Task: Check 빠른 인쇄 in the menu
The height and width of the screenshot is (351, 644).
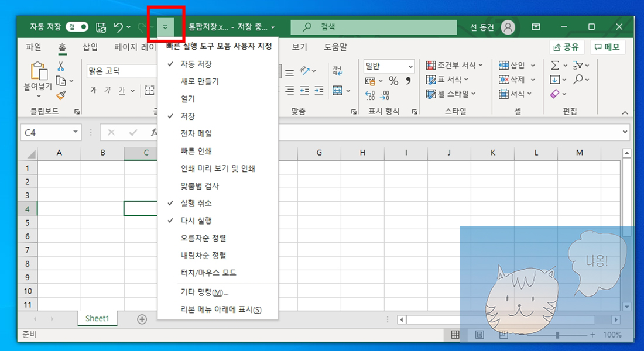Action: pos(218,151)
